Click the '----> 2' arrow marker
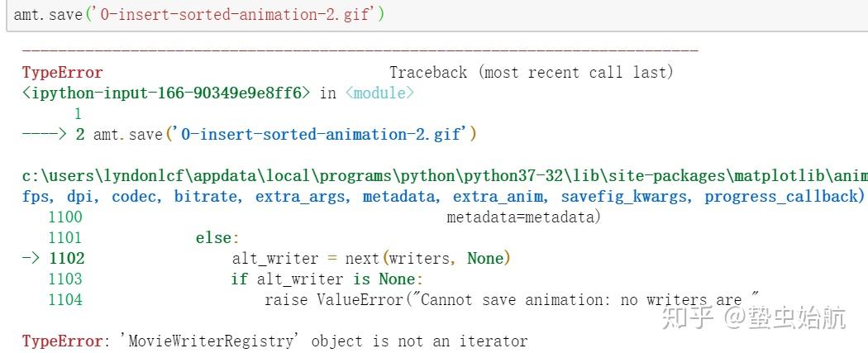 53,134
